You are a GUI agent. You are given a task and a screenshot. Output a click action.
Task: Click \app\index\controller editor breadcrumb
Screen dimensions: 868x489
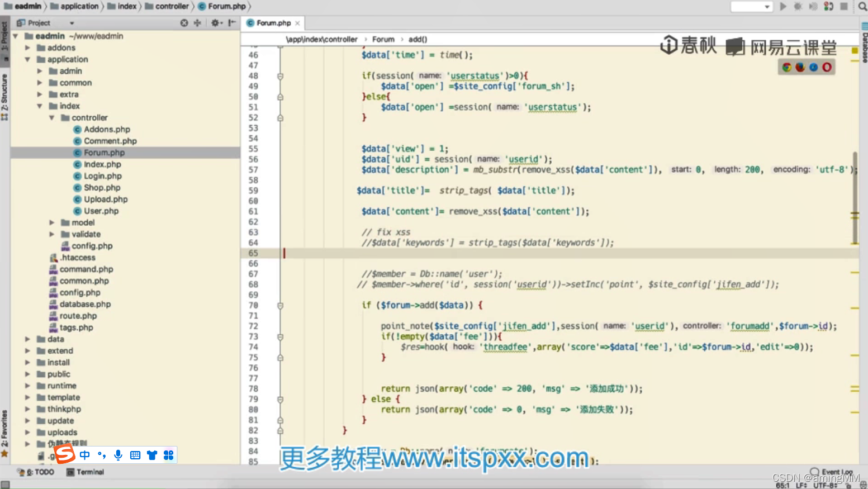[321, 39]
